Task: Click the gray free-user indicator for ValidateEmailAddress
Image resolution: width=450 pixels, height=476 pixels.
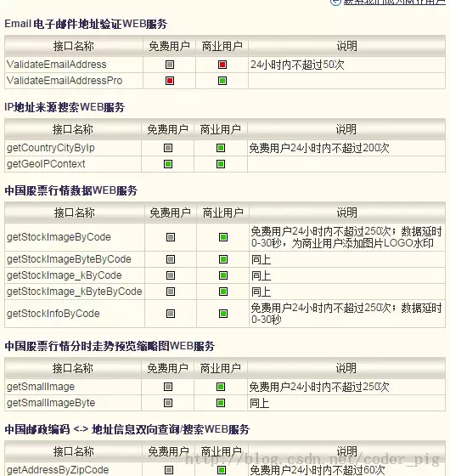Action: (x=170, y=65)
